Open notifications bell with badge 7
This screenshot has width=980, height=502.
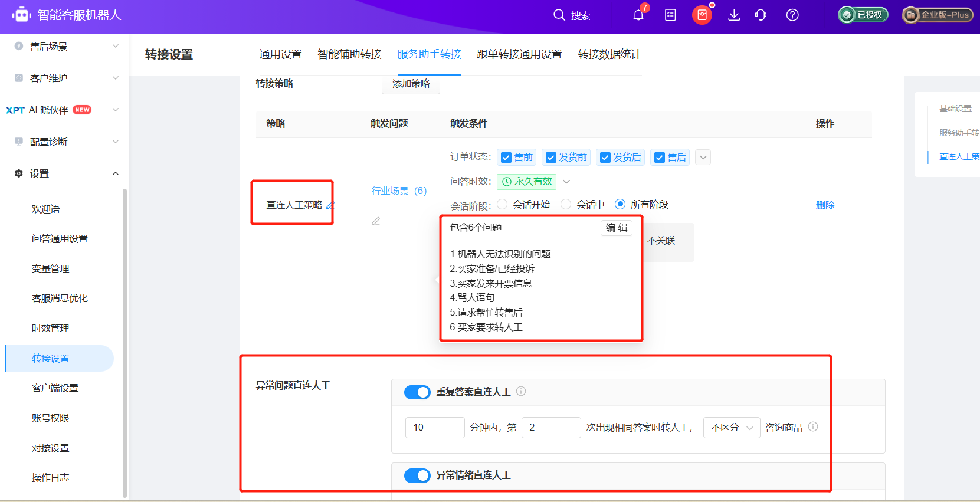tap(638, 15)
